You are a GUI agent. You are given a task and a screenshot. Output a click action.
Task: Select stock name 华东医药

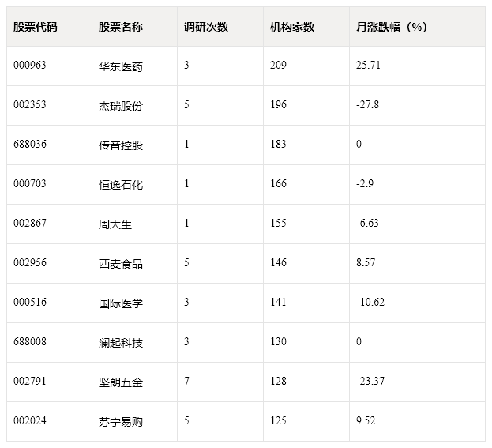[x=121, y=66]
